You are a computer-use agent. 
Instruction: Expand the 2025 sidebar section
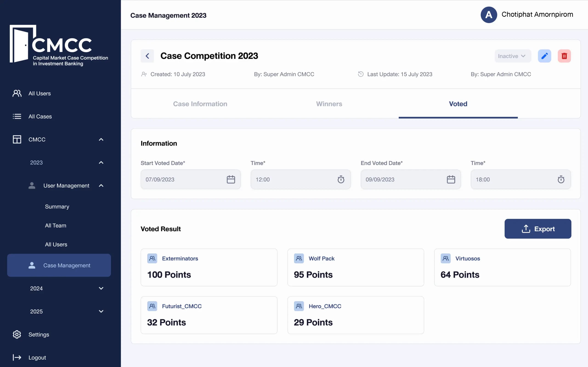click(x=101, y=311)
